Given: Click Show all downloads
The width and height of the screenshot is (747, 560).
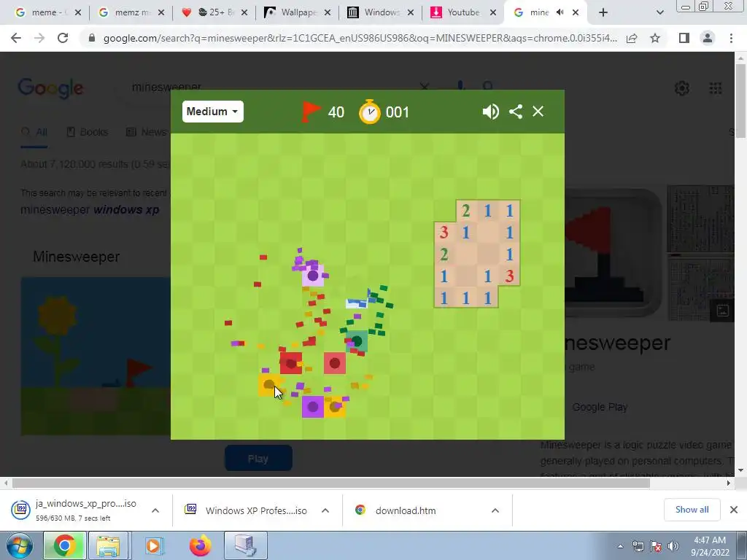Looking at the screenshot, I should pyautogui.click(x=692, y=510).
